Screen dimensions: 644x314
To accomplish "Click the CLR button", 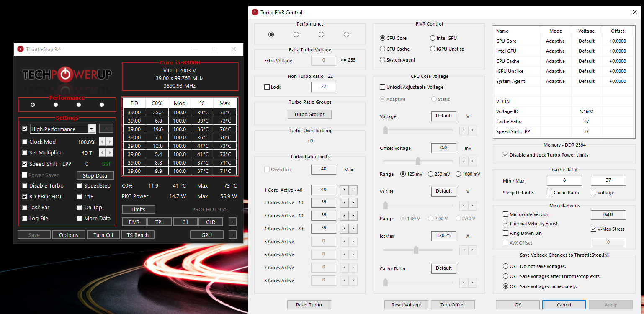I will click(x=211, y=222).
